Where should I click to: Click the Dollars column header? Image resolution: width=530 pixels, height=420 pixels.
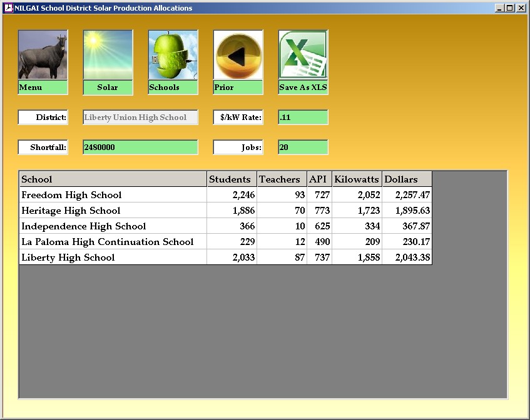click(x=407, y=179)
